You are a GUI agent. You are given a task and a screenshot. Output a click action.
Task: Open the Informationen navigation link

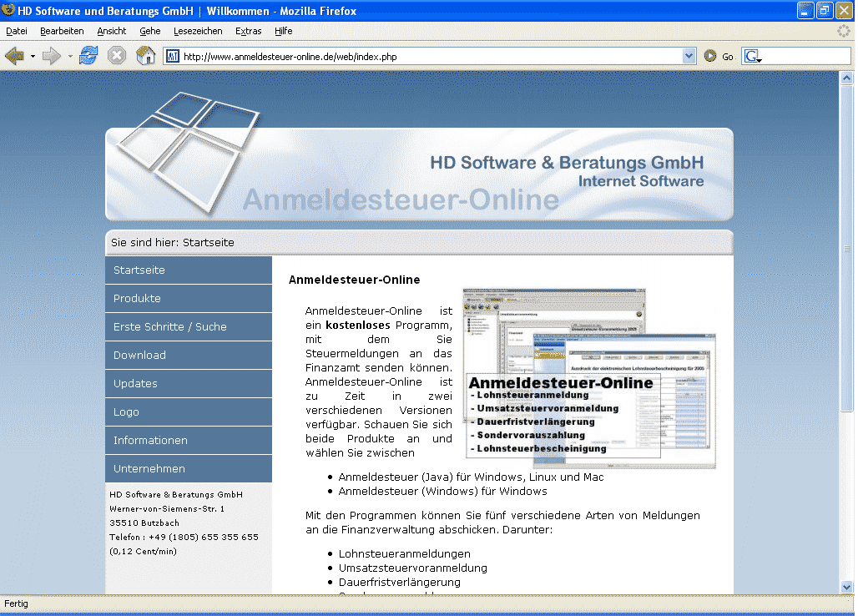[x=189, y=441]
